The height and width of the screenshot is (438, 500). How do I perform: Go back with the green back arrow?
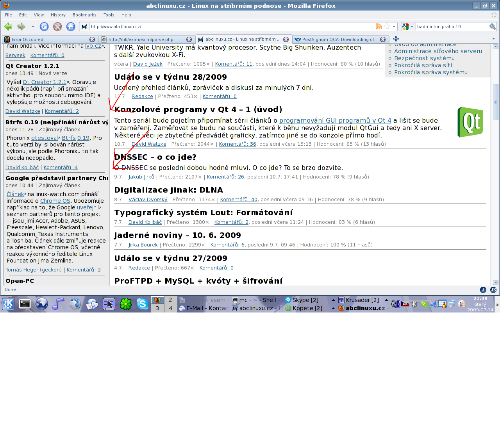(8, 27)
